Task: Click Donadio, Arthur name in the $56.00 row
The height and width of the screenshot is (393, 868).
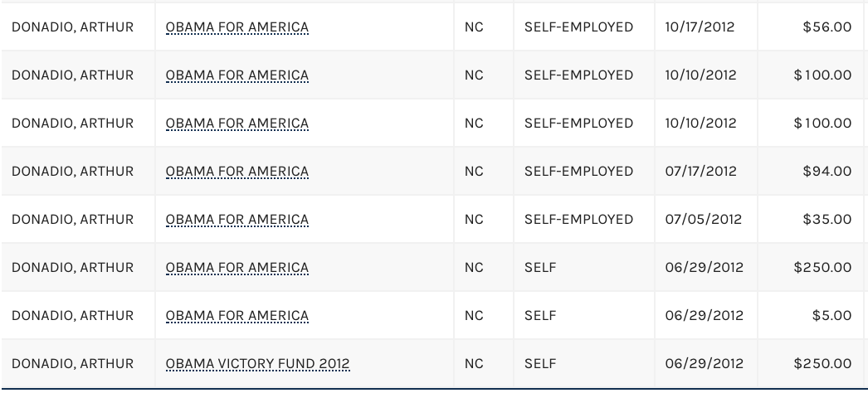Action: (x=72, y=27)
